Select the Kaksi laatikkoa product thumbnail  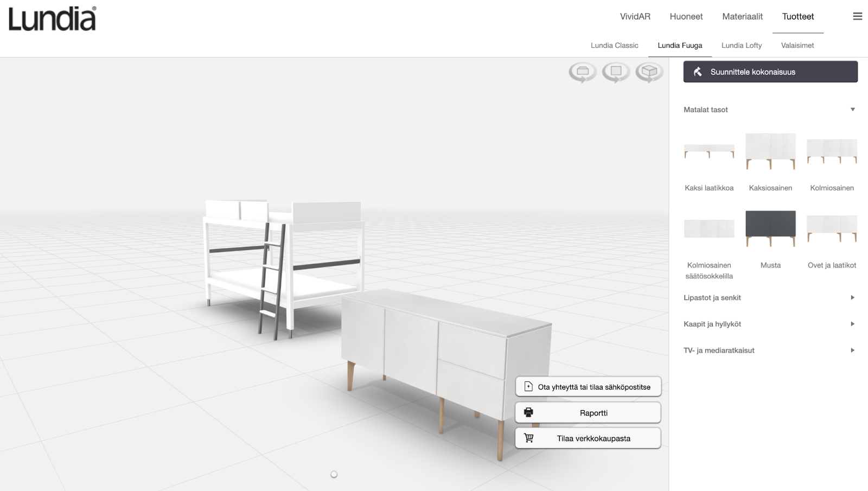(x=709, y=152)
